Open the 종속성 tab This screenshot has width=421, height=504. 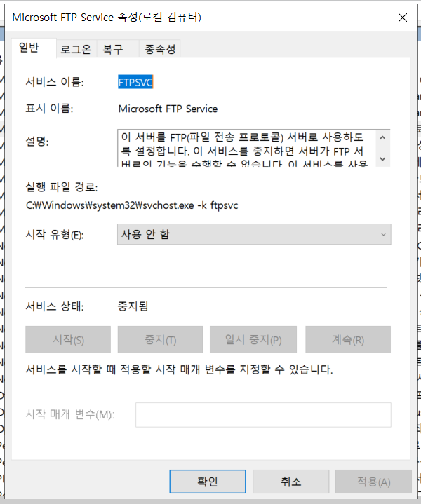pos(160,49)
